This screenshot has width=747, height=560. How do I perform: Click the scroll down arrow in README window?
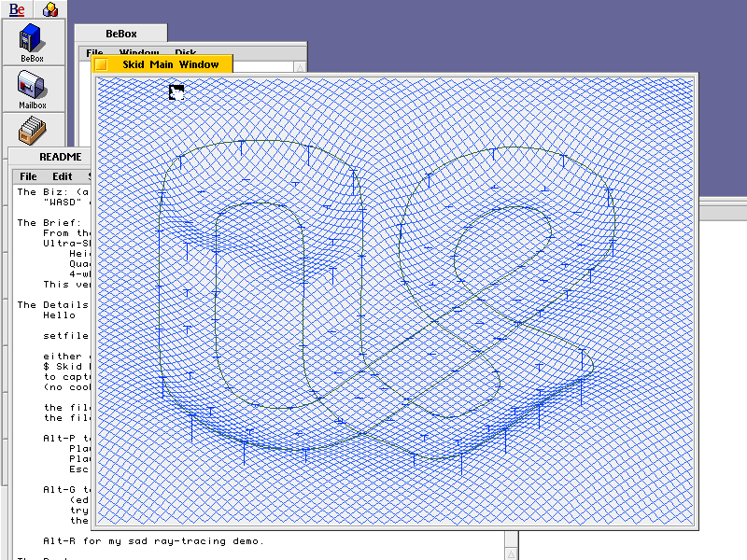pyautogui.click(x=511, y=553)
